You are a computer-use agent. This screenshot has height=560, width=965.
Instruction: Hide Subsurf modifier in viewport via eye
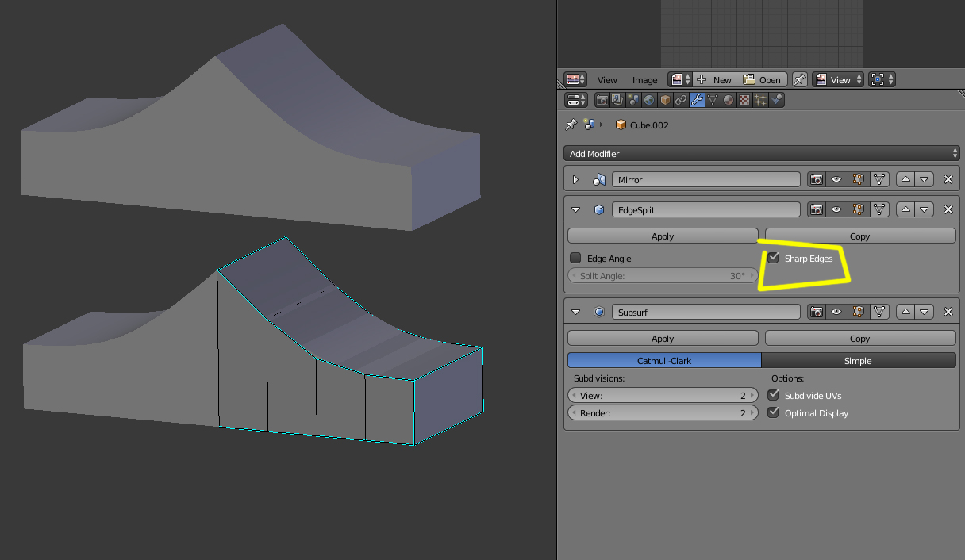pyautogui.click(x=836, y=312)
